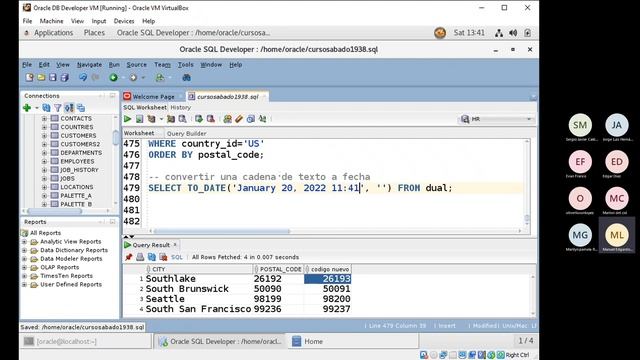
Task: Click the Unshared SQL Worksheet icon
Action: coord(227,119)
